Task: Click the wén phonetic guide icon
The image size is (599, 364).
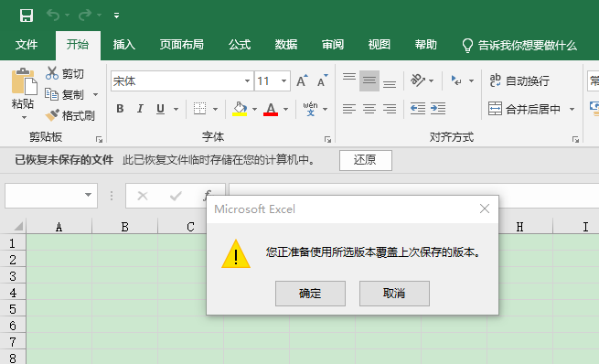Action: (311, 109)
